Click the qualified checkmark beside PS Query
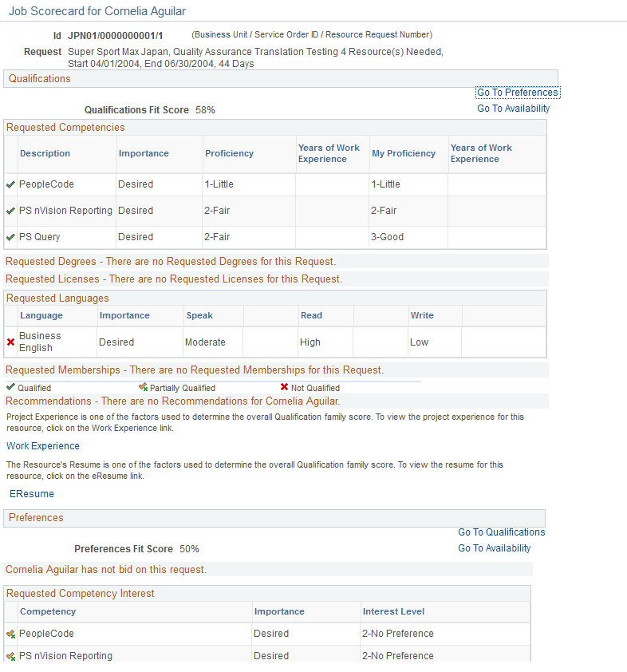 pos(10,237)
